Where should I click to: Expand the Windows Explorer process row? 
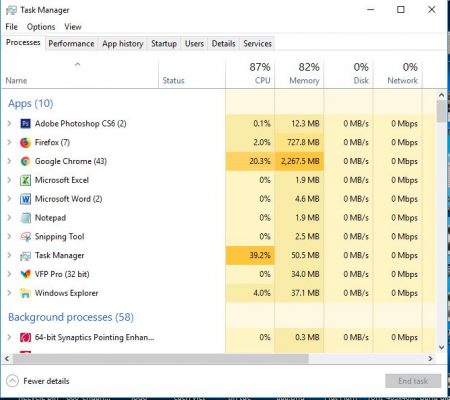click(9, 293)
